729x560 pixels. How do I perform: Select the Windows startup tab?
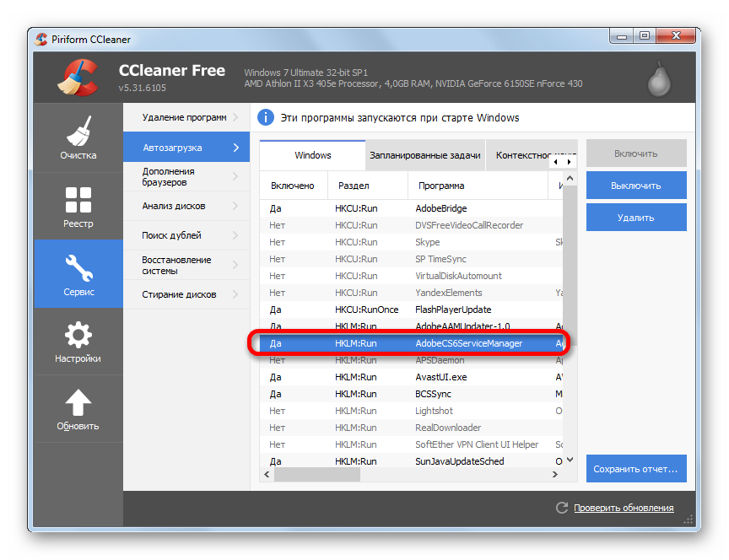[312, 155]
